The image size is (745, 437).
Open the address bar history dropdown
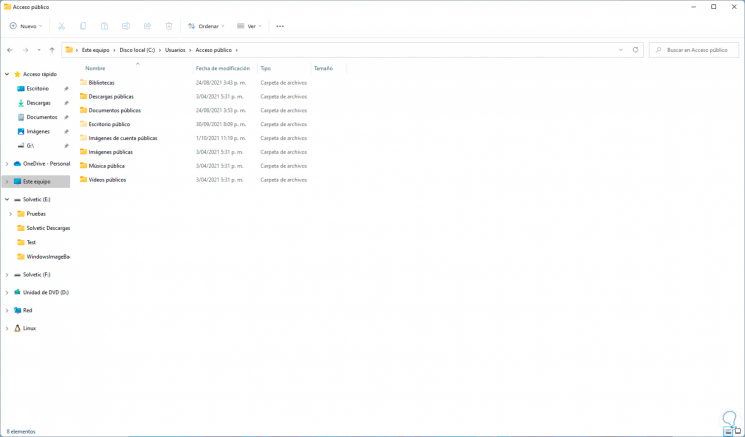621,50
